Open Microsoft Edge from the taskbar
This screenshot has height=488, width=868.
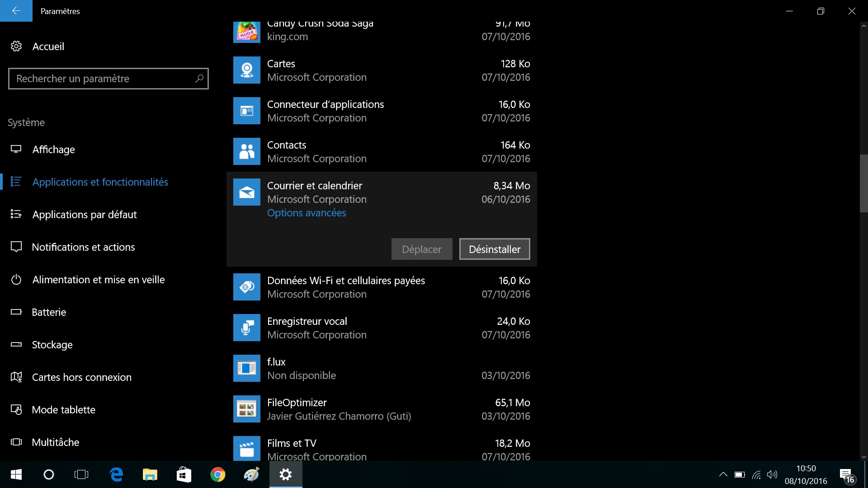(117, 474)
